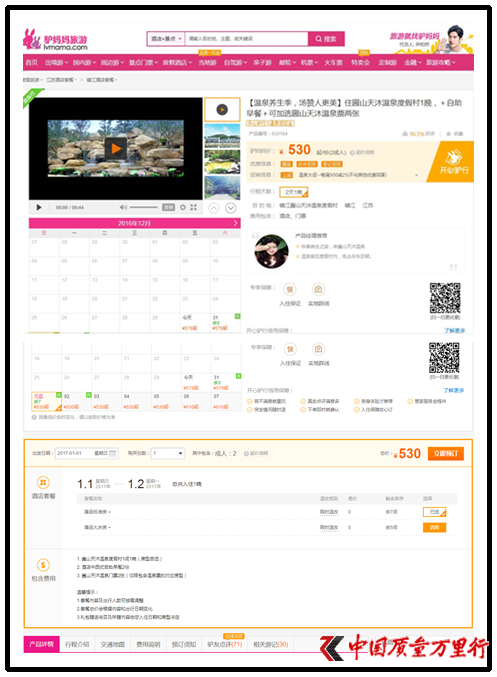Enter fullscreen with the expand icon
This screenshot has width=497, height=677.
pyautogui.click(x=193, y=208)
